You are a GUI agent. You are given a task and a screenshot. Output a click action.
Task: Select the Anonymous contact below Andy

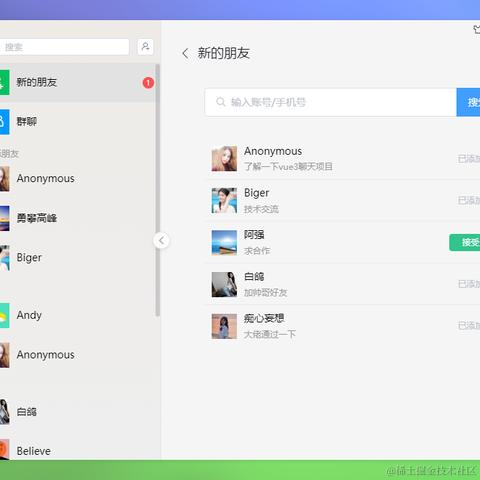pyautogui.click(x=77, y=355)
